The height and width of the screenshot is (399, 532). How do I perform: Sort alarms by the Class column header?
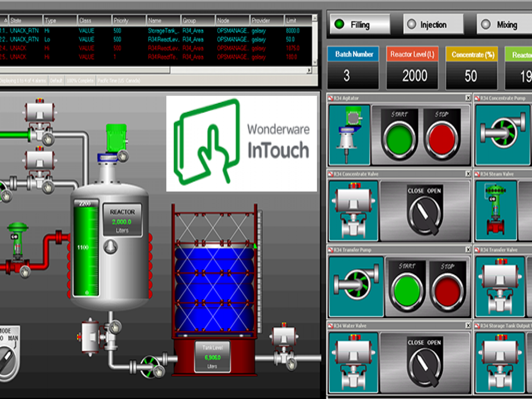[95, 20]
